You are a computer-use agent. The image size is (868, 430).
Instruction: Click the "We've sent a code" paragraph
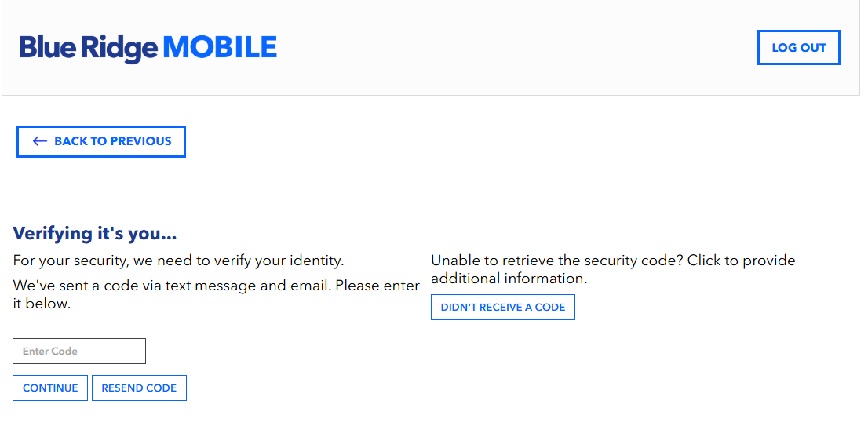[x=216, y=295]
